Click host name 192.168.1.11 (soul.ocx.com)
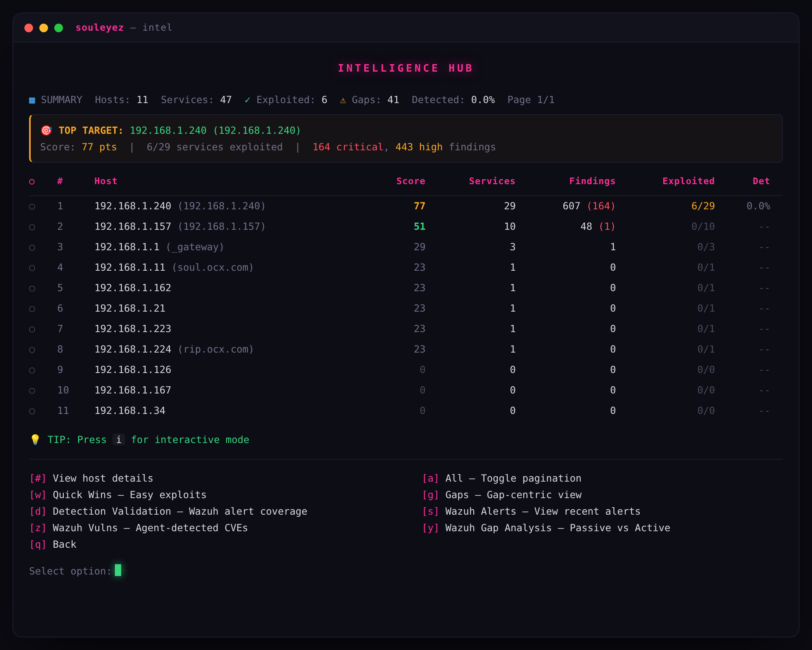The height and width of the screenshot is (650, 812). coord(174,268)
